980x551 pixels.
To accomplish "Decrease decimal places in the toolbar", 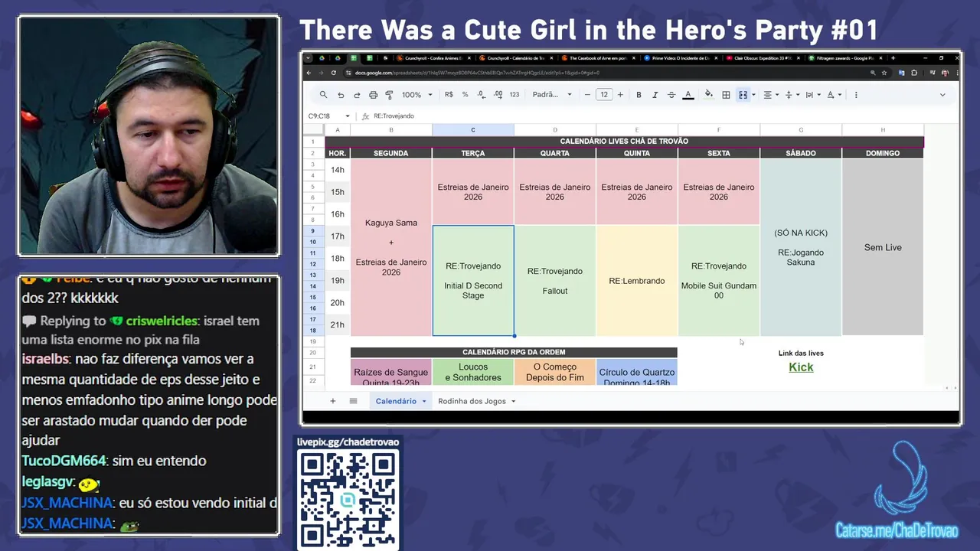I will click(x=481, y=95).
